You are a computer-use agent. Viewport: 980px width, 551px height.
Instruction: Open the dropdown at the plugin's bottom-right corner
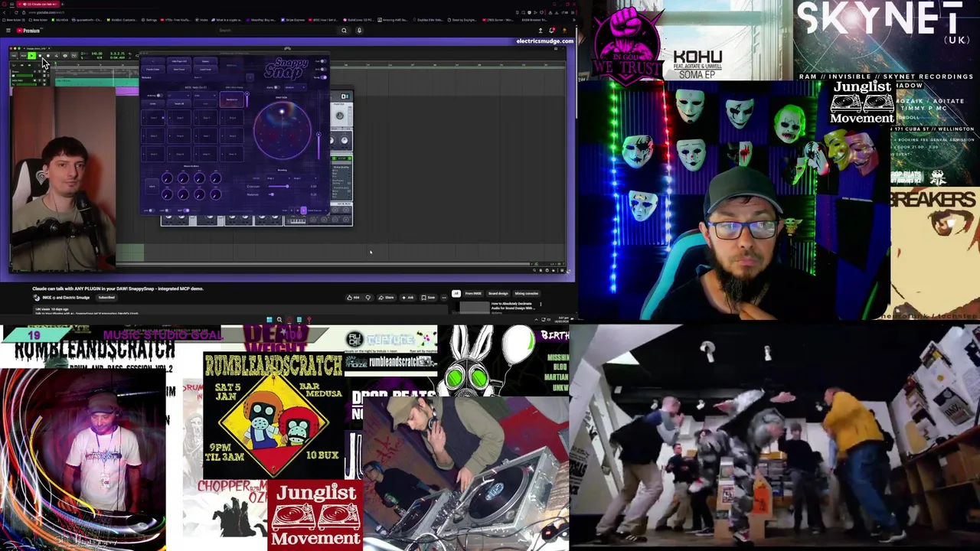pyautogui.click(x=318, y=210)
